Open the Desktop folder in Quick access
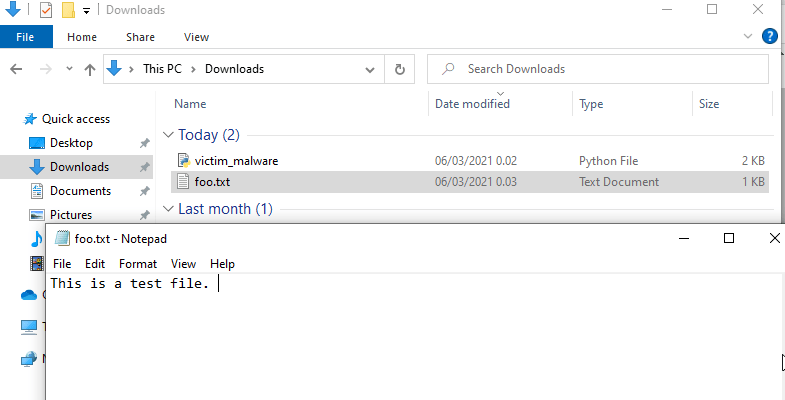Viewport: 785px width, 400px height. click(x=71, y=143)
